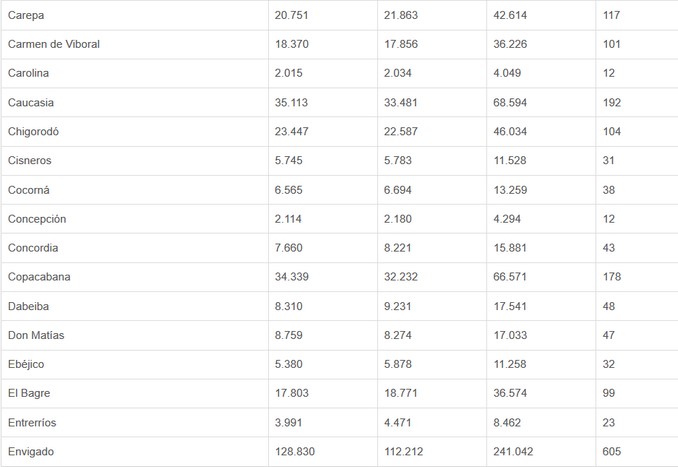The image size is (678, 467).
Task: Select the Caucasia total value 68.594
Action: point(512,103)
